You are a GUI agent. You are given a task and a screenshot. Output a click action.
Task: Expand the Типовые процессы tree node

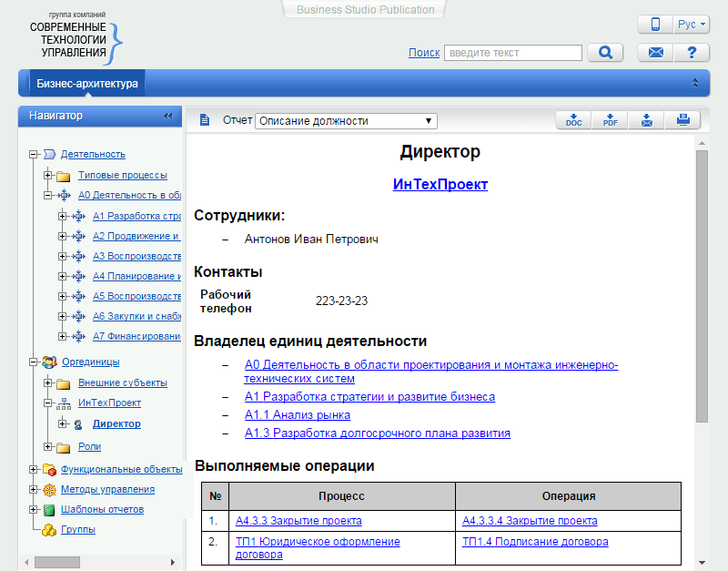pos(48,176)
